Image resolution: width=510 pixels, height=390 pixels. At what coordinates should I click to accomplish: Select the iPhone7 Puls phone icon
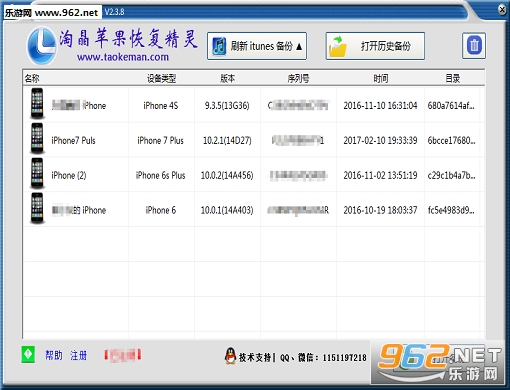[37, 139]
